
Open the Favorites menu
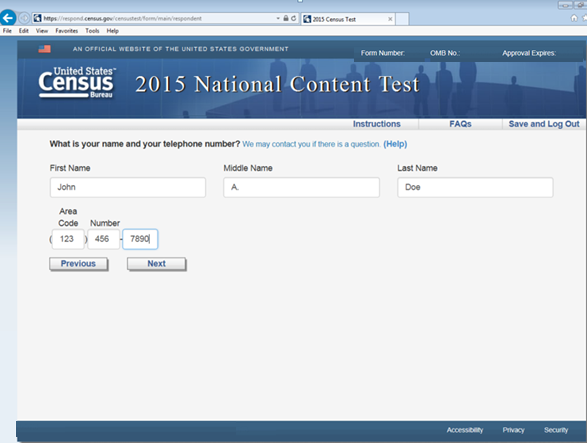[x=67, y=31]
